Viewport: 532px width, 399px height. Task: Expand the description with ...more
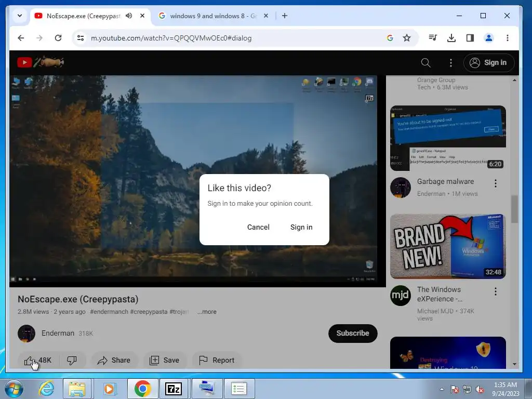tap(207, 312)
